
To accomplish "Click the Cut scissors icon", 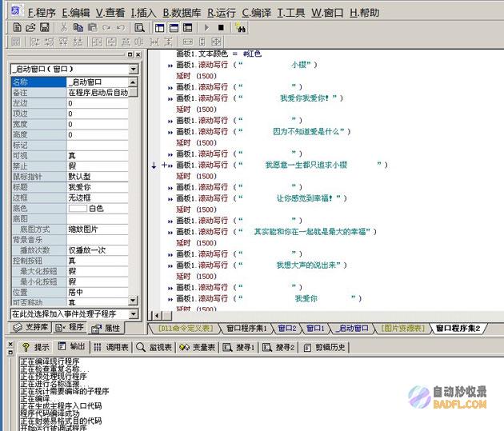I will (64, 28).
